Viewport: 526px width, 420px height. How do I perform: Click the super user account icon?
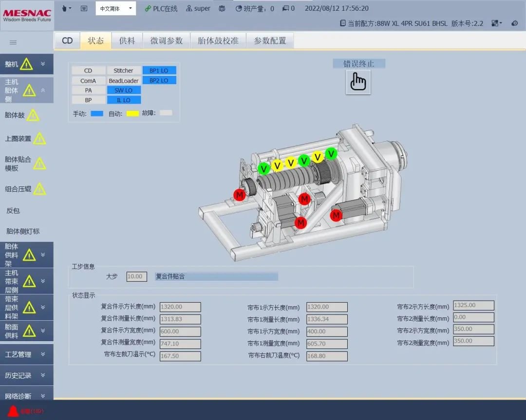point(189,8)
